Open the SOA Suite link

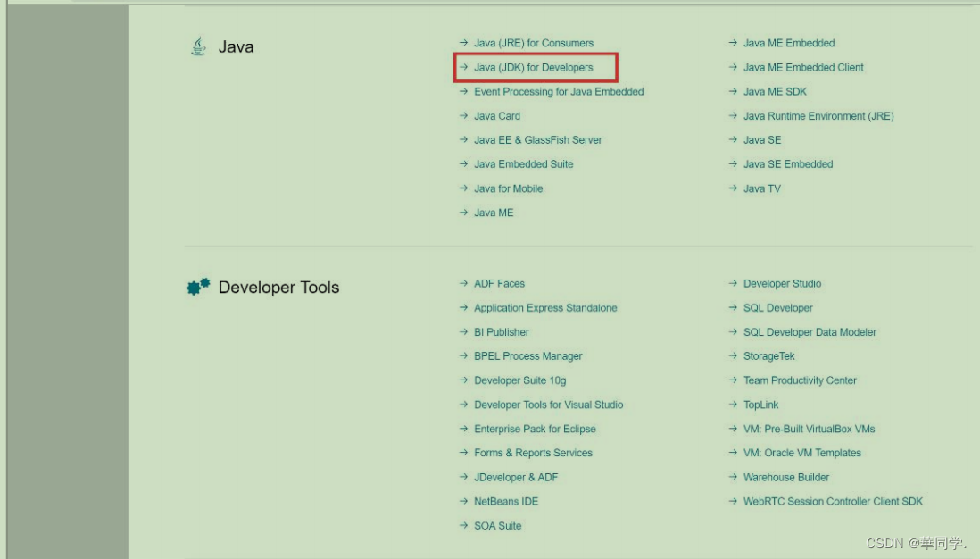pyautogui.click(x=497, y=526)
